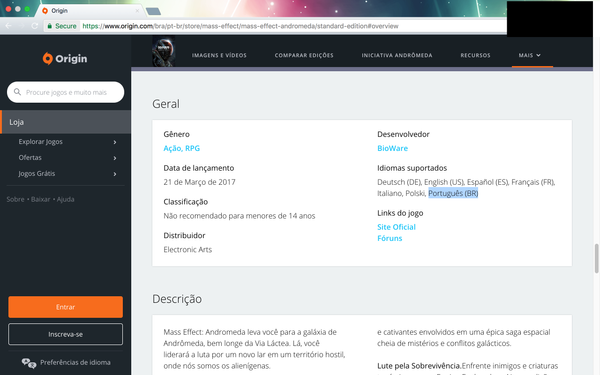
Task: Click the Sobre link
Action: [x=15, y=199]
